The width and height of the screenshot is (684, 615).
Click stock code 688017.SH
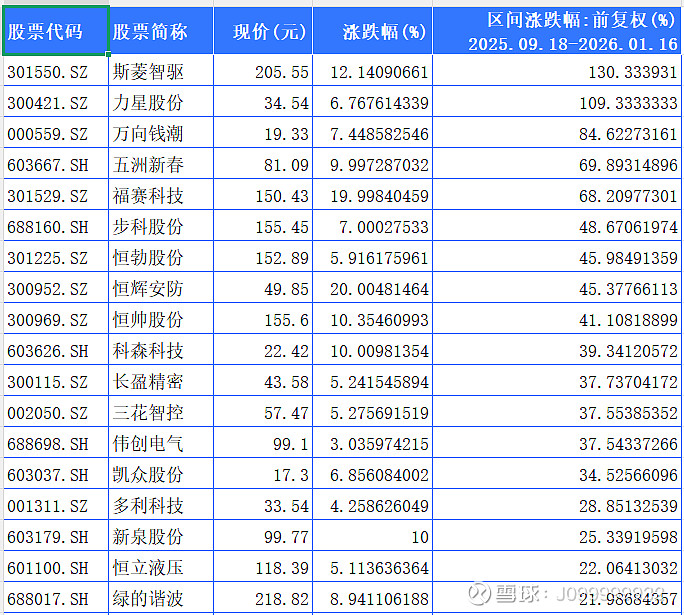tap(48, 598)
